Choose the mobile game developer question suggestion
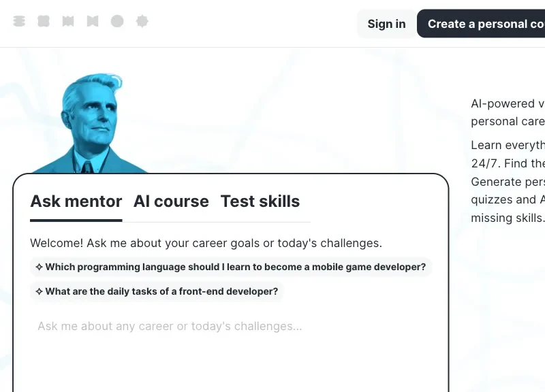 click(235, 267)
